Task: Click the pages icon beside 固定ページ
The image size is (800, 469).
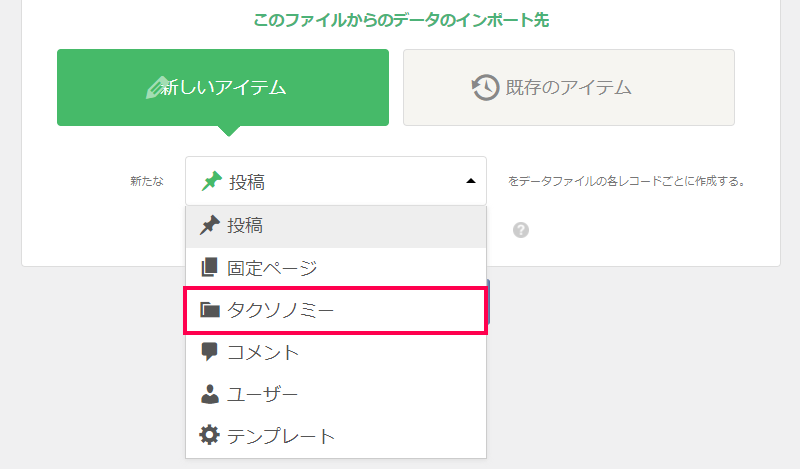Action: 209,267
